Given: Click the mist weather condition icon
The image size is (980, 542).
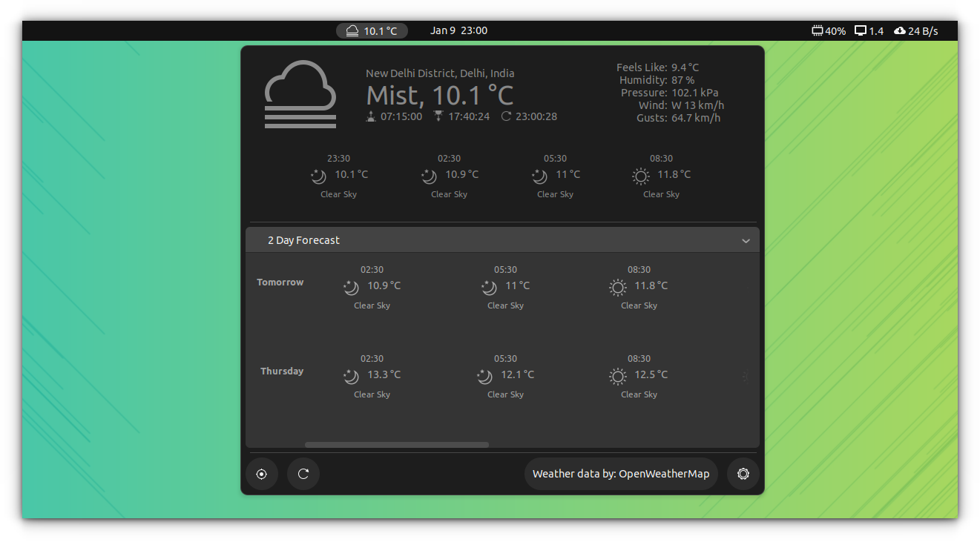Looking at the screenshot, I should (300, 94).
